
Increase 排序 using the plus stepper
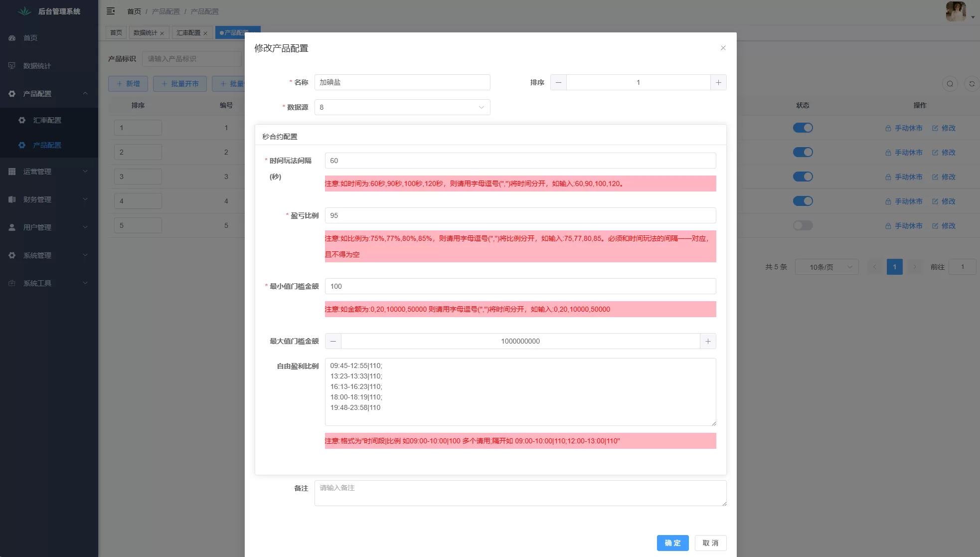[718, 82]
